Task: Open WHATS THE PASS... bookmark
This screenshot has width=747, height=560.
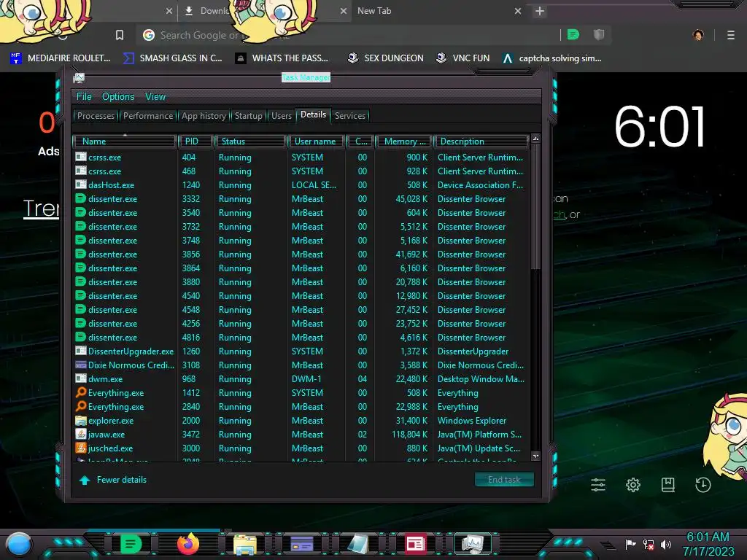Action: [x=282, y=58]
